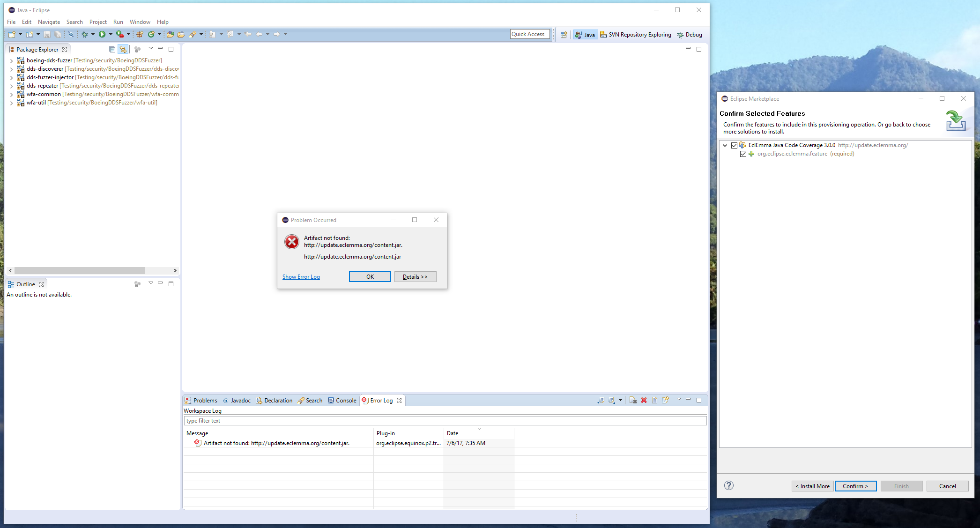The height and width of the screenshot is (528, 980).
Task: Click the Run External Tools icon
Action: pyautogui.click(x=120, y=34)
